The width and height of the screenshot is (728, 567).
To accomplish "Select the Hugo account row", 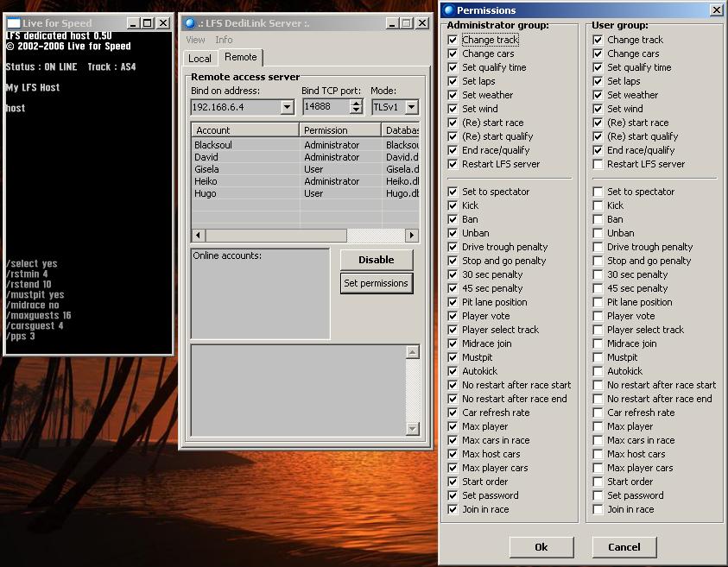I will click(x=306, y=193).
